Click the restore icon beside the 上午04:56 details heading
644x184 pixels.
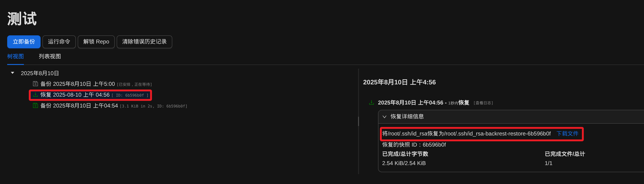372,102
